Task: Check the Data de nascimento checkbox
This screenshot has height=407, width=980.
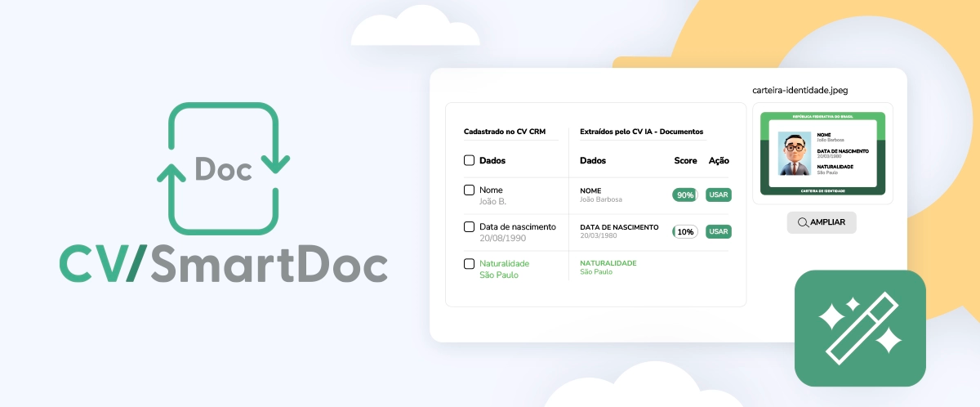Action: (x=469, y=226)
